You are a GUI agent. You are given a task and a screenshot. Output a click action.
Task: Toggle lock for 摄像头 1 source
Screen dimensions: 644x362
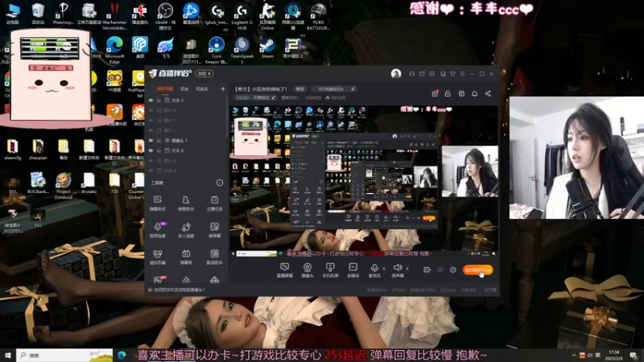click(159, 140)
